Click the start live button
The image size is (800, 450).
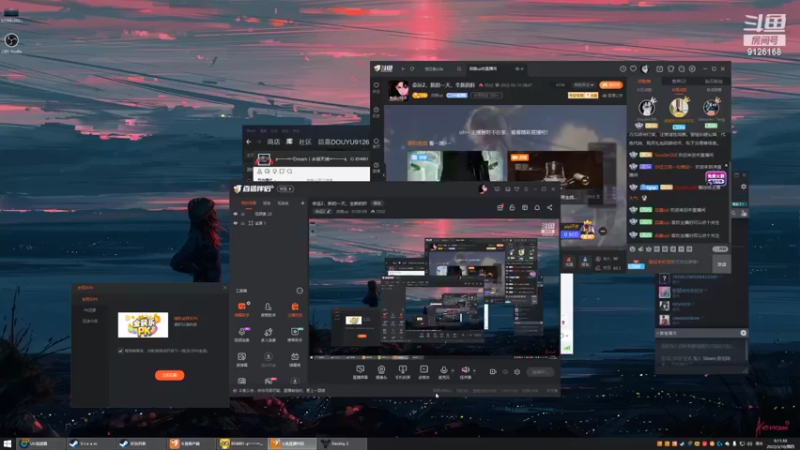[x=540, y=372]
